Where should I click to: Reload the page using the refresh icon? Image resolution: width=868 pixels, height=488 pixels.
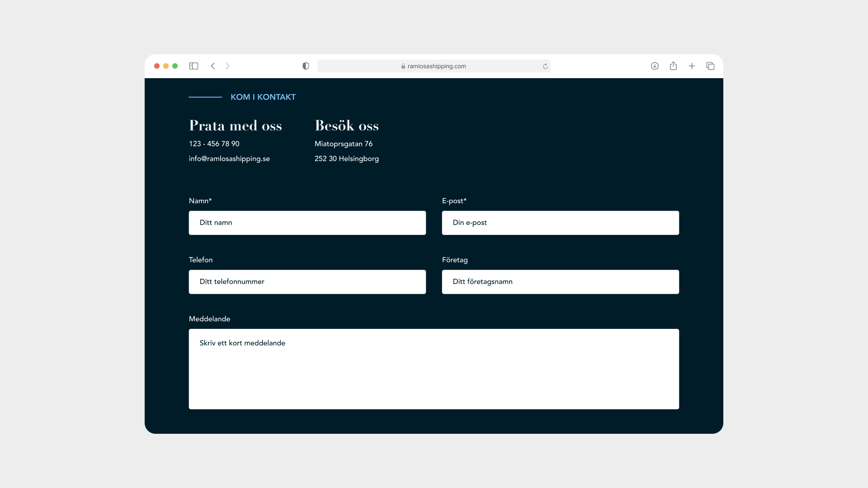[x=545, y=66]
